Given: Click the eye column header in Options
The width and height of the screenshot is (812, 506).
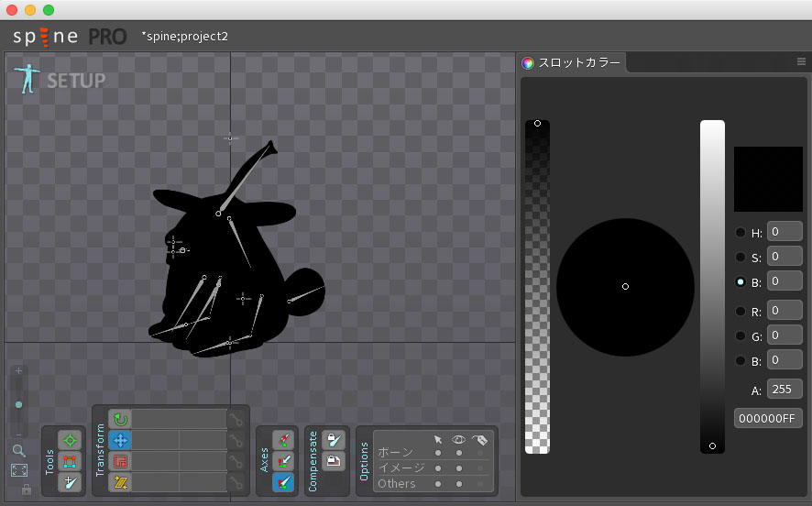Looking at the screenshot, I should (458, 439).
